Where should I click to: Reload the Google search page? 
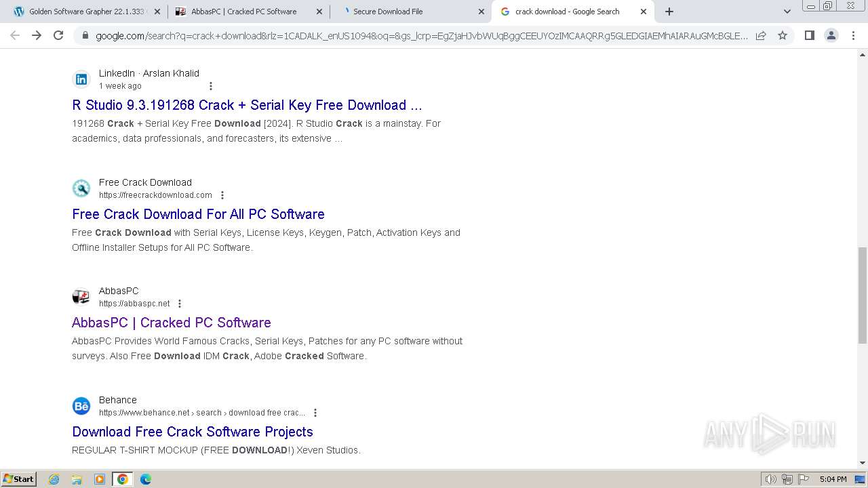[58, 35]
